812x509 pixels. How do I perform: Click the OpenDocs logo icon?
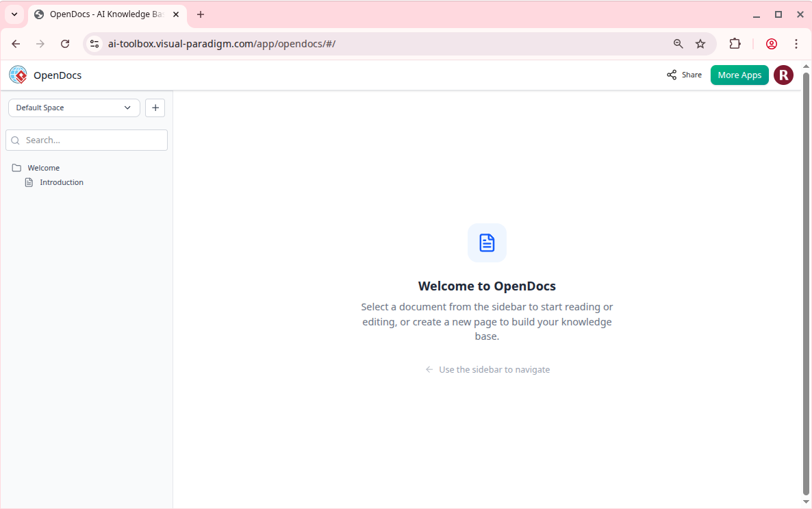point(18,75)
